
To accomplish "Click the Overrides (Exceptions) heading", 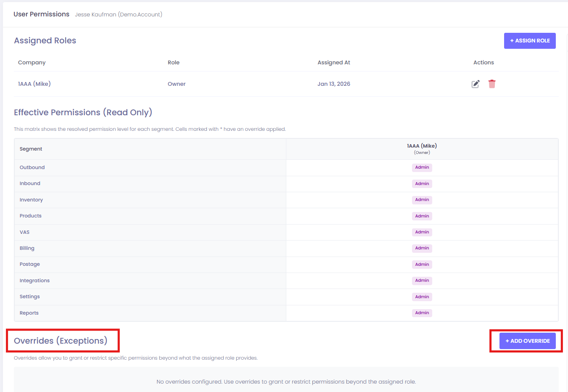I will coord(61,341).
